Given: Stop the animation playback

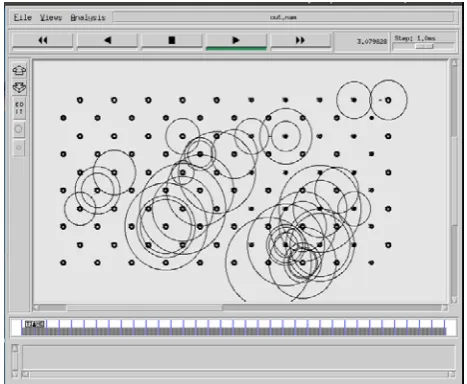Looking at the screenshot, I should pyautogui.click(x=172, y=41).
